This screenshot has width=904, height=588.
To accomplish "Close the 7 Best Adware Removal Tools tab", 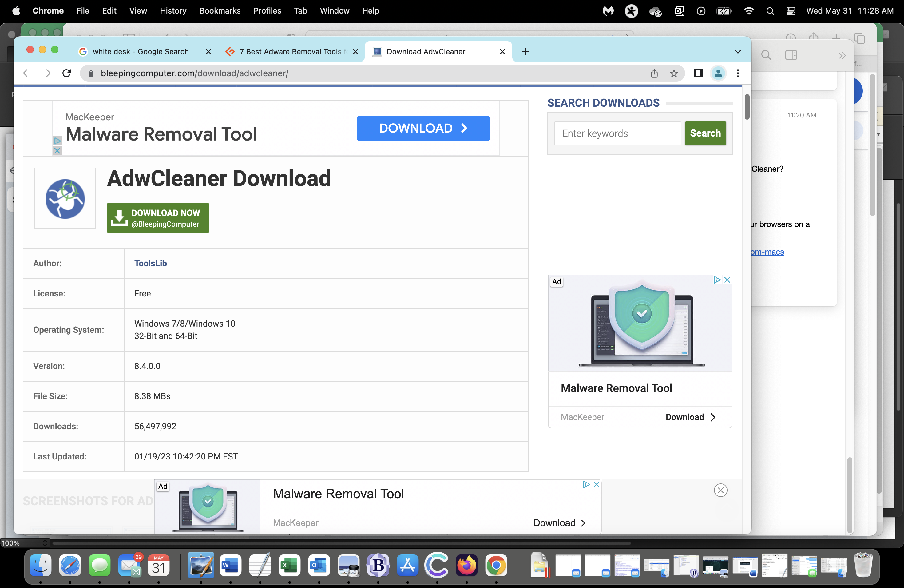I will tap(355, 52).
